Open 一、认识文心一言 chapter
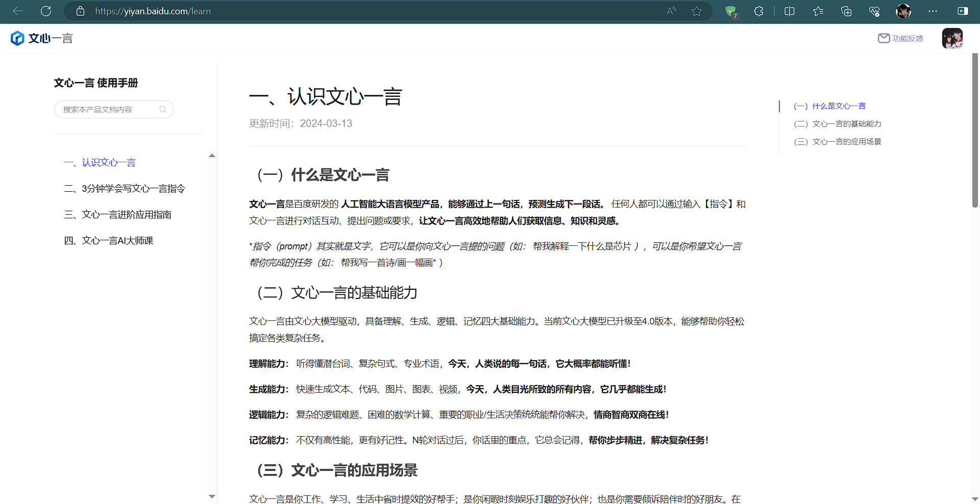 coord(100,162)
